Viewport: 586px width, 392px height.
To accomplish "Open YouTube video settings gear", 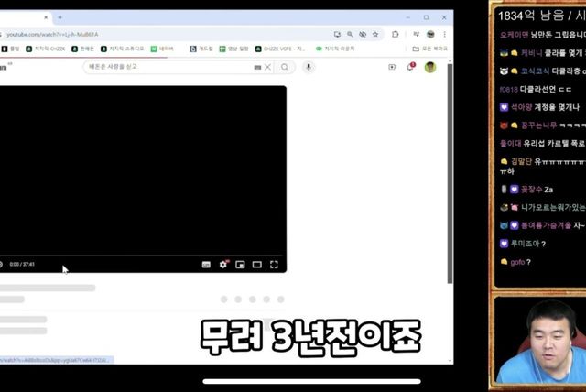I will pos(222,265).
